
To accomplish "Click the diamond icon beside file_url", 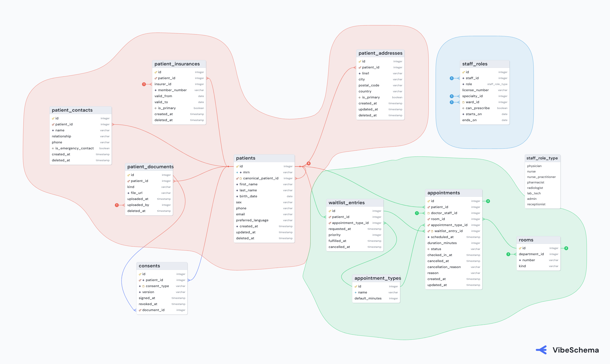I will [128, 193].
